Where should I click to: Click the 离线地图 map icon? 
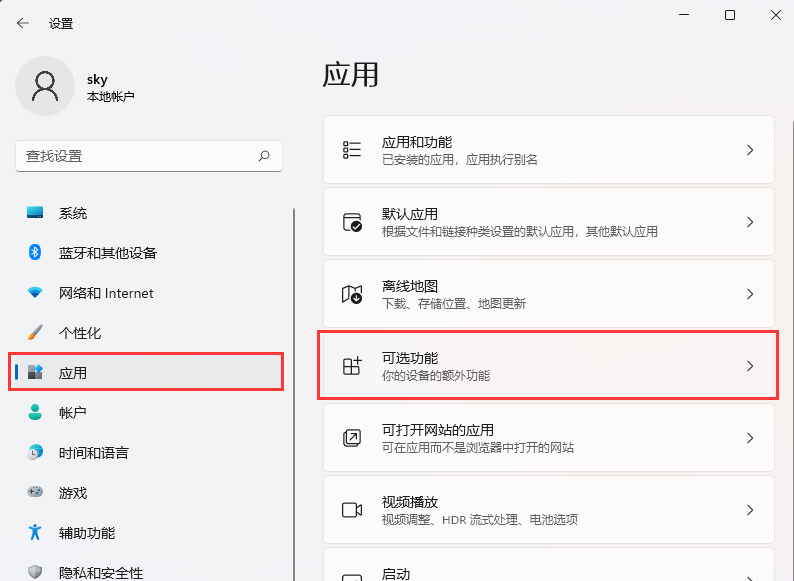pos(352,294)
